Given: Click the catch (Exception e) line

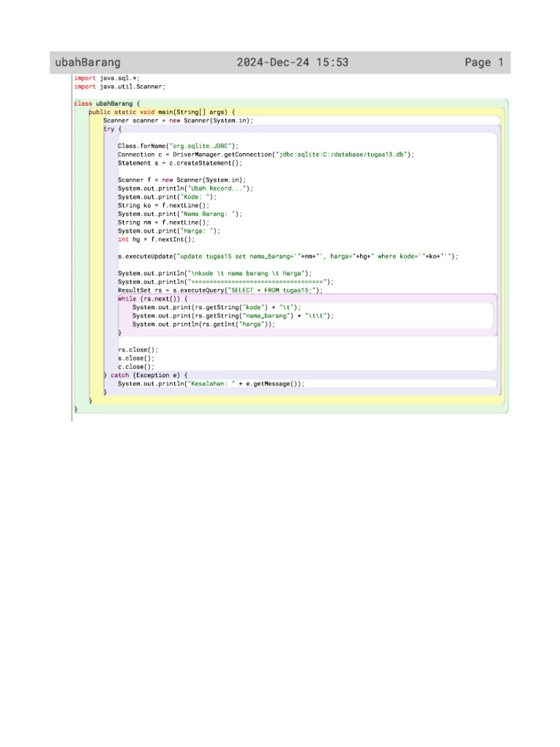Looking at the screenshot, I should (146, 376).
